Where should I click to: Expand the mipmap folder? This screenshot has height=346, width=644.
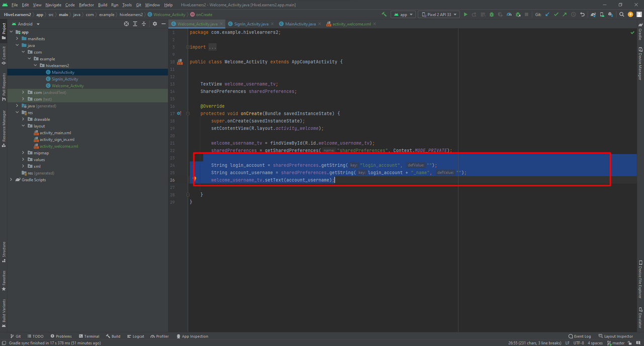click(x=23, y=153)
